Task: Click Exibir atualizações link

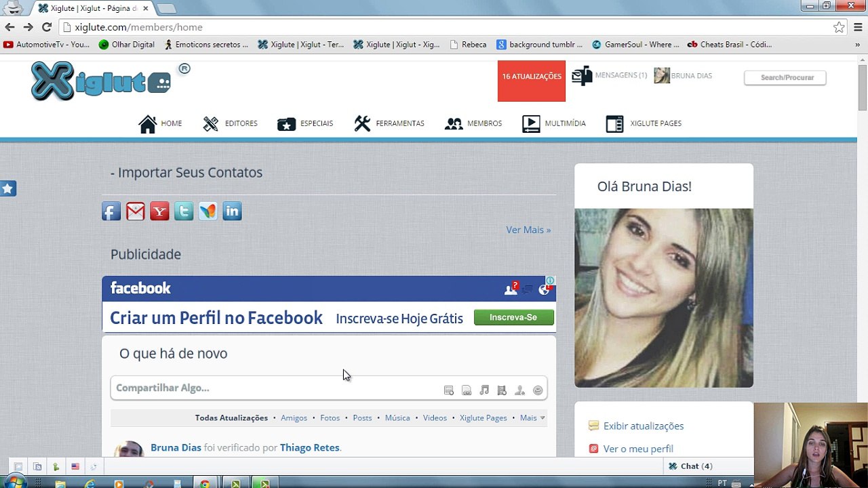Action: coord(644,426)
